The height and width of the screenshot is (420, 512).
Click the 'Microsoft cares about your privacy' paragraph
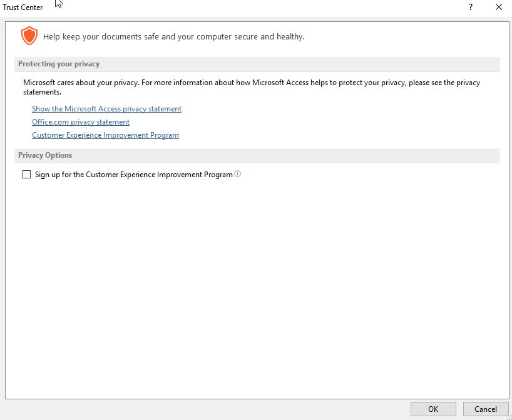(x=252, y=87)
